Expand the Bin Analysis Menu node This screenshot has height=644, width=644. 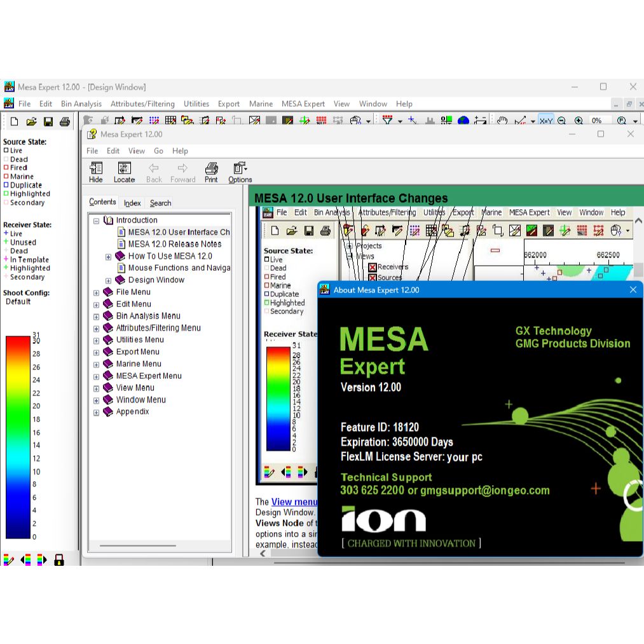[96, 317]
